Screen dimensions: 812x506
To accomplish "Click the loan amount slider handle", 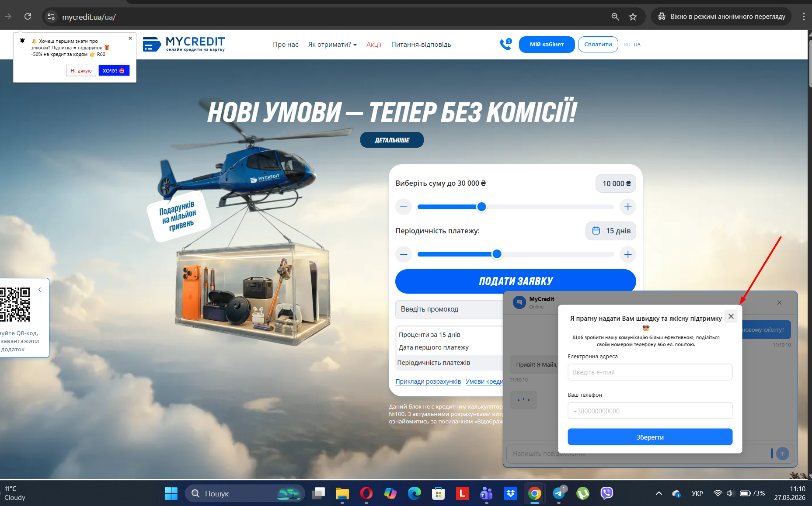I will (481, 207).
